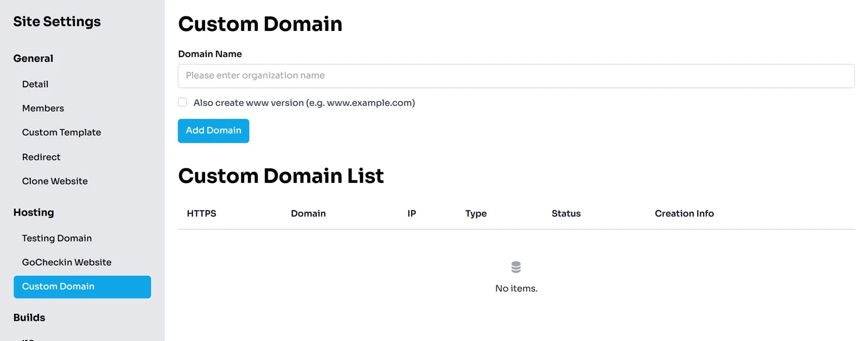Image resolution: width=868 pixels, height=341 pixels.
Task: Click the "No items." message
Action: point(516,288)
